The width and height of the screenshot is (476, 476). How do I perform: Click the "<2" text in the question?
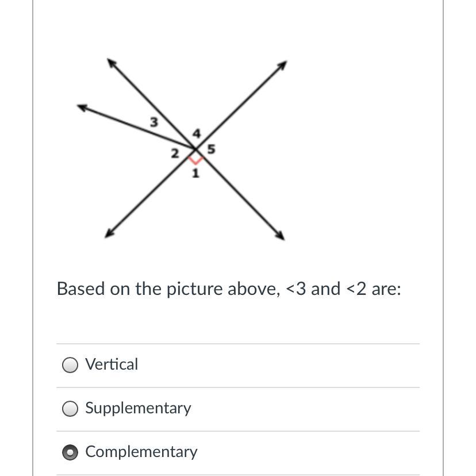(356, 289)
